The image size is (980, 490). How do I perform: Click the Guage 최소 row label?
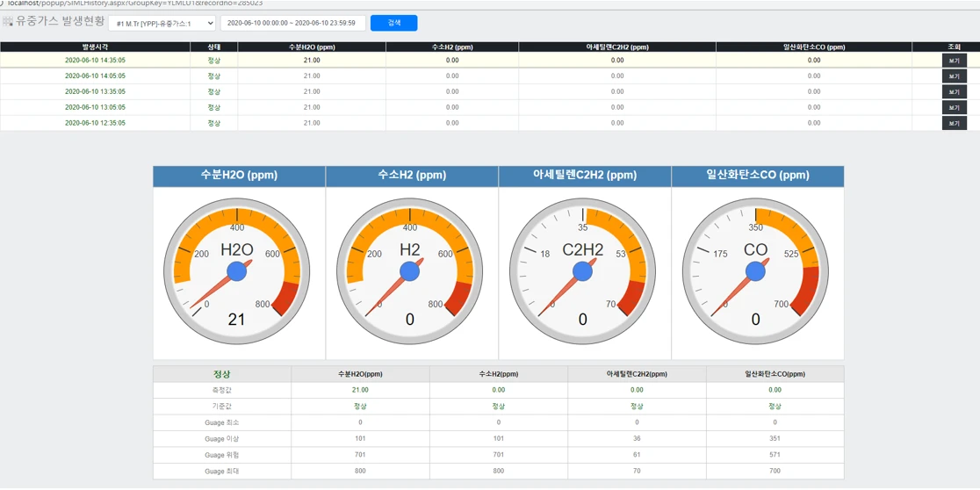pos(222,422)
